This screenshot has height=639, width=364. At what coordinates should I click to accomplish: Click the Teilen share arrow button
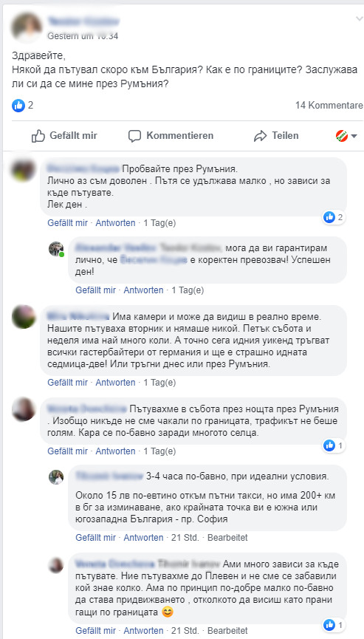[x=276, y=136]
